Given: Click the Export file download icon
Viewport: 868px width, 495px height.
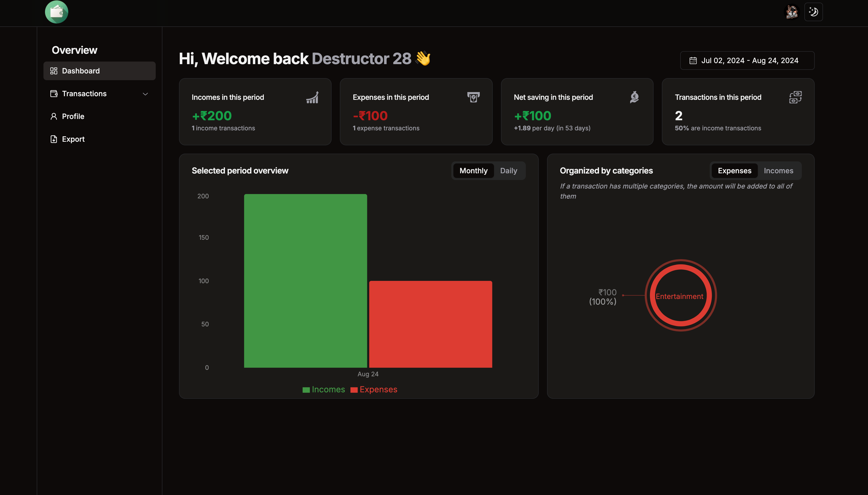Looking at the screenshot, I should point(54,139).
